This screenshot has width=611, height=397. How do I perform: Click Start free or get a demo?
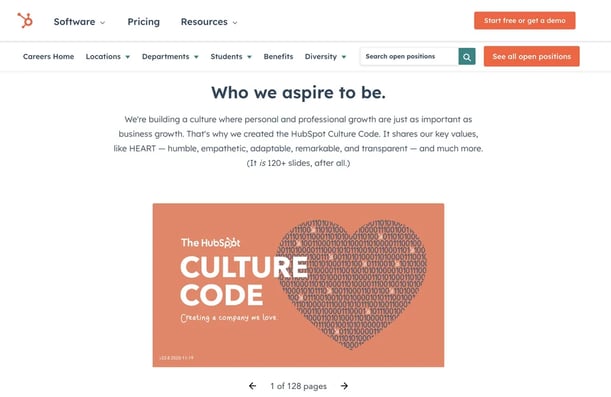524,21
